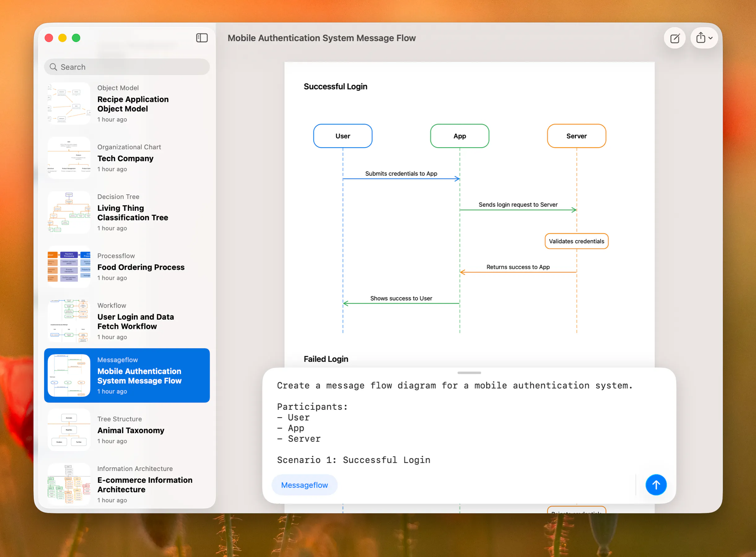Select Mobile Authentication System Message Flow item
The width and height of the screenshot is (756, 557).
coord(127,375)
